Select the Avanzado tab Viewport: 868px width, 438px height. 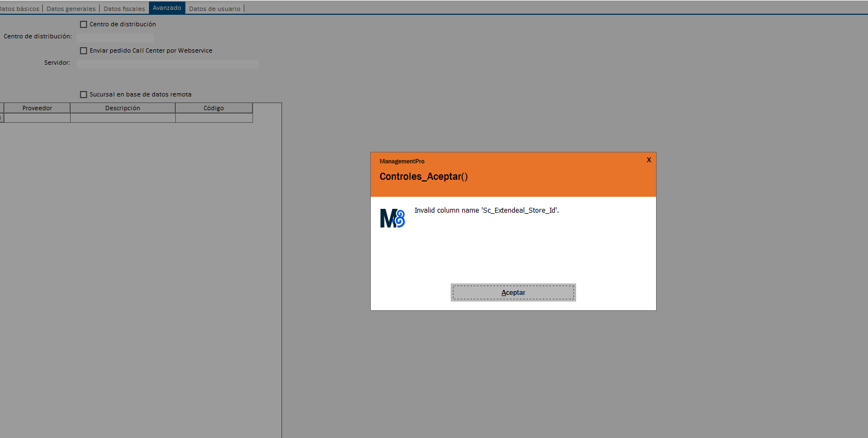pyautogui.click(x=167, y=8)
